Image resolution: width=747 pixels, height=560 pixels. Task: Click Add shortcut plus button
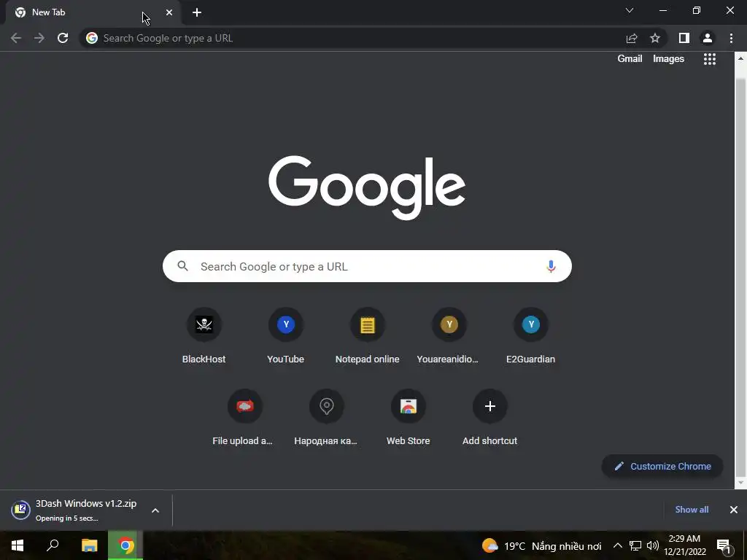coord(489,406)
